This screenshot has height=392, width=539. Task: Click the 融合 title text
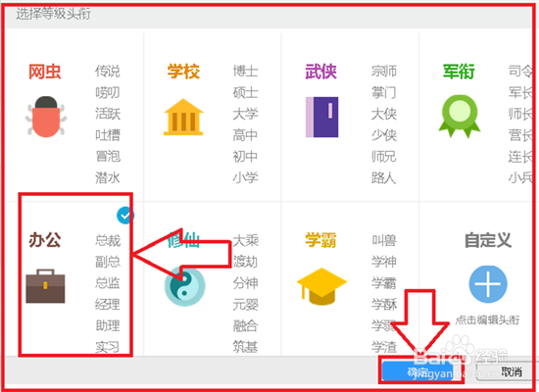tap(245, 325)
